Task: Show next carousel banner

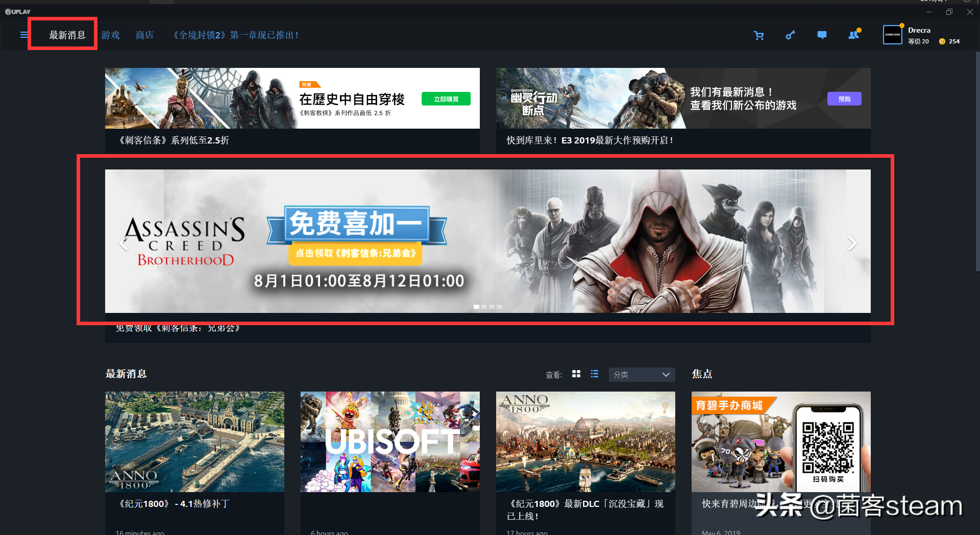Action: [851, 243]
